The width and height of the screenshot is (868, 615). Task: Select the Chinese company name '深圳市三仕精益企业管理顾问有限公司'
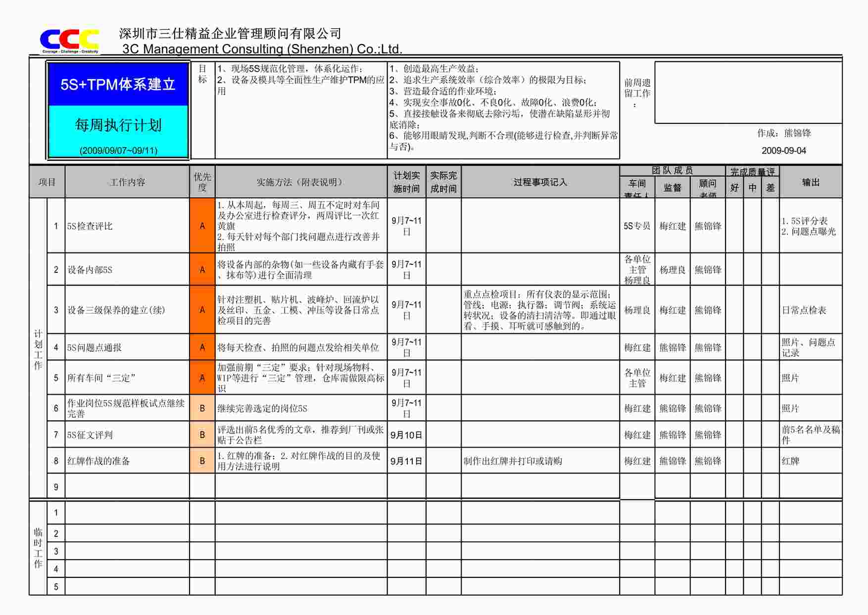coord(230,34)
